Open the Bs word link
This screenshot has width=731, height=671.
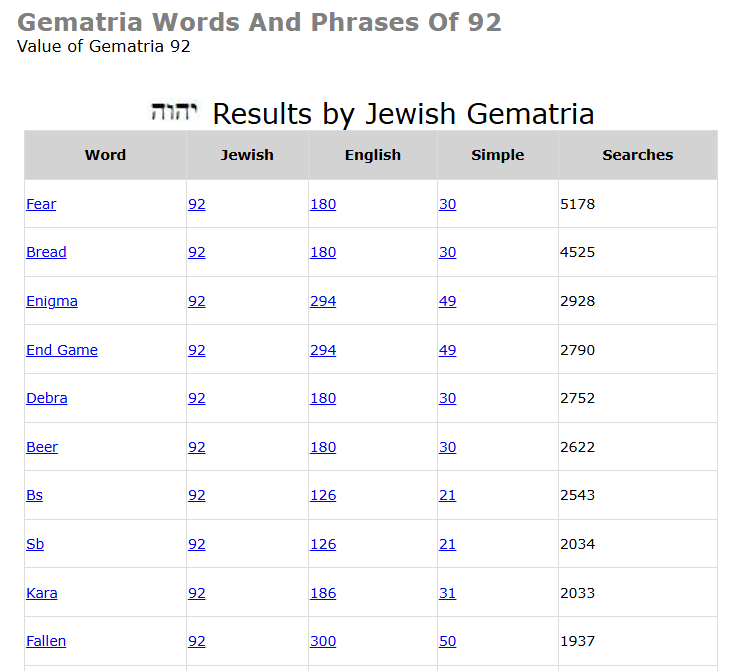(34, 495)
